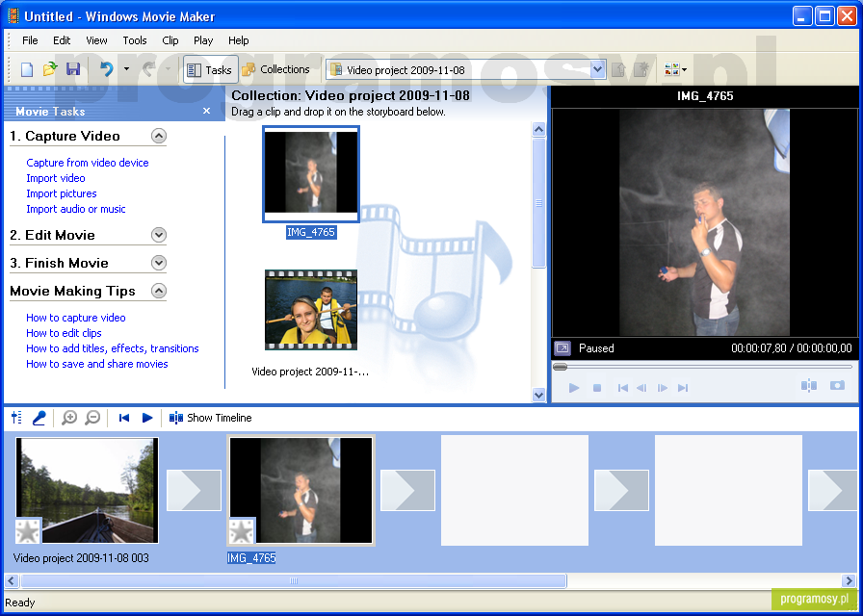Play the storyboard
Viewport: 863px width, 616px height.
pos(147,418)
